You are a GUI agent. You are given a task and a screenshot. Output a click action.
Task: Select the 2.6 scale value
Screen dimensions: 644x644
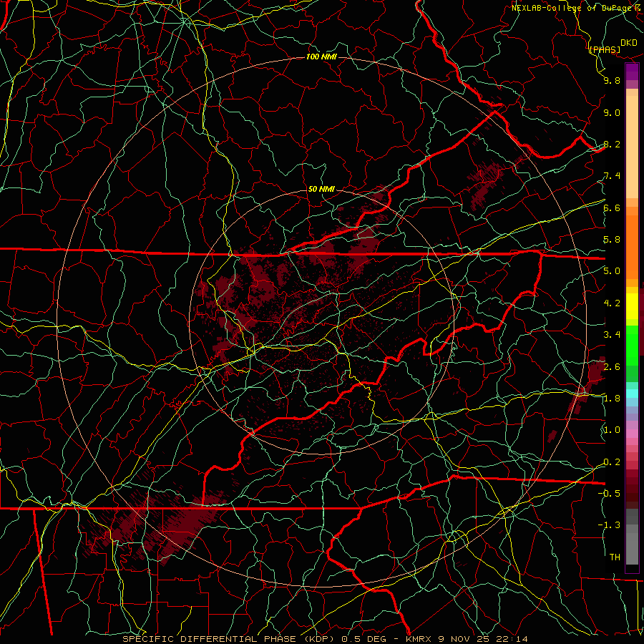pyautogui.click(x=612, y=367)
